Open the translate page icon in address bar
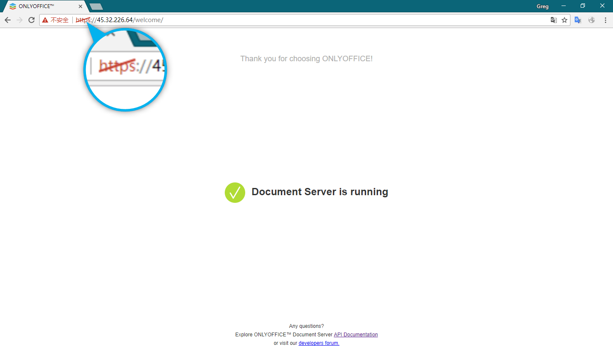 pos(553,20)
